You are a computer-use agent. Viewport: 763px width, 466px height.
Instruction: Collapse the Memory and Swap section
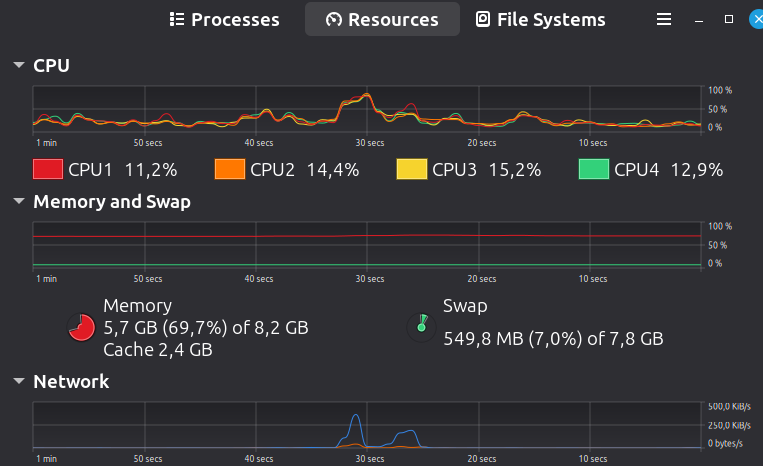[x=19, y=201]
